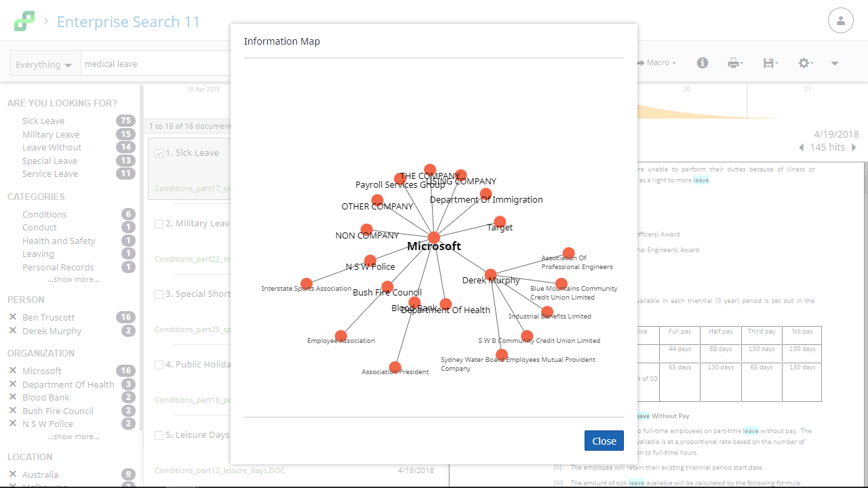The height and width of the screenshot is (488, 868).
Task: Select Interstate Sports Association map node
Action: click(307, 284)
